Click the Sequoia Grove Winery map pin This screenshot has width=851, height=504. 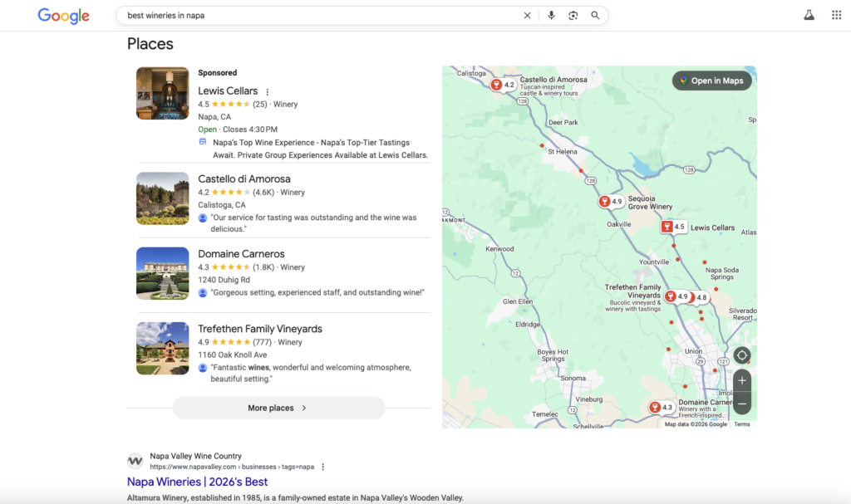(606, 202)
